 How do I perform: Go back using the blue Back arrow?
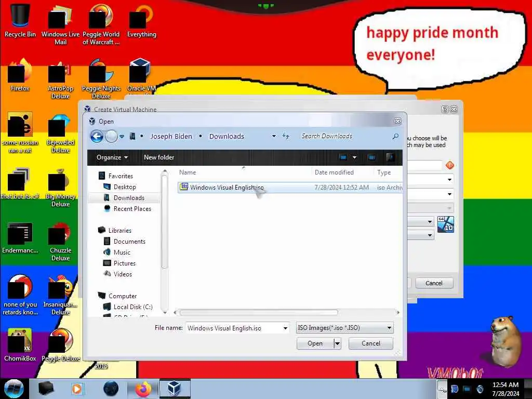point(97,137)
